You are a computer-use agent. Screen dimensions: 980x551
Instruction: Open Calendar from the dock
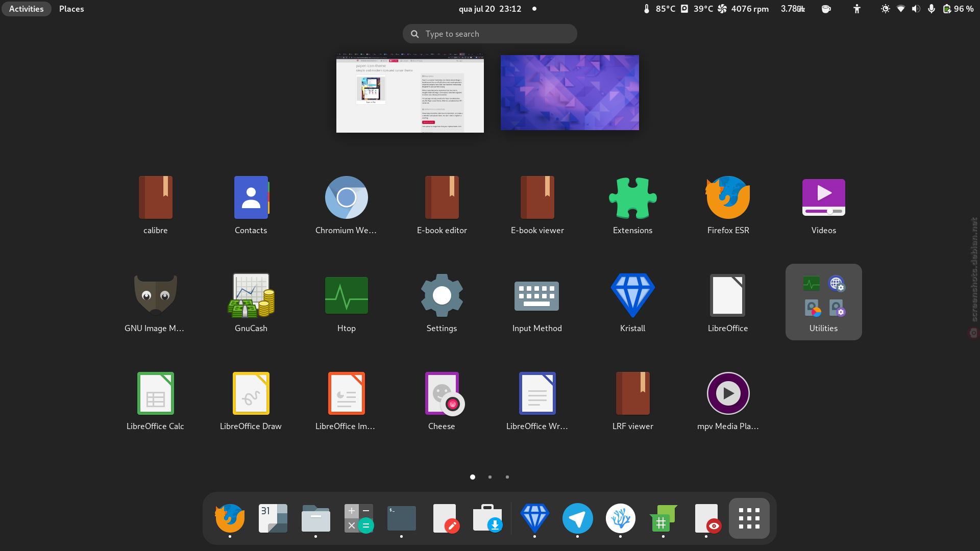[273, 518]
